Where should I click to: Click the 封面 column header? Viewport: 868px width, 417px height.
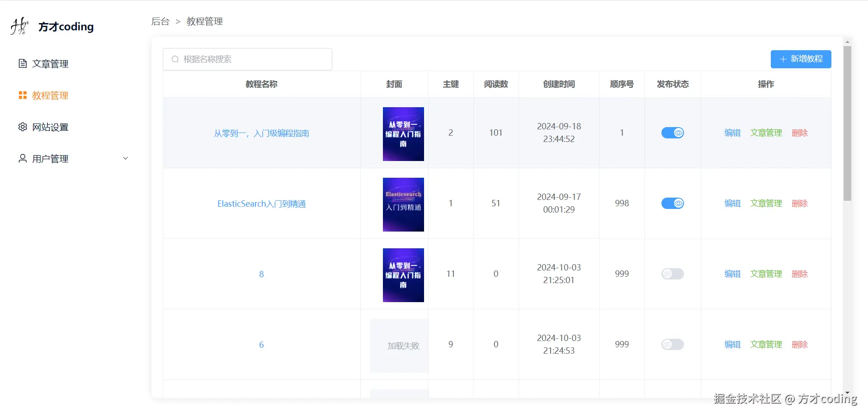tap(394, 84)
